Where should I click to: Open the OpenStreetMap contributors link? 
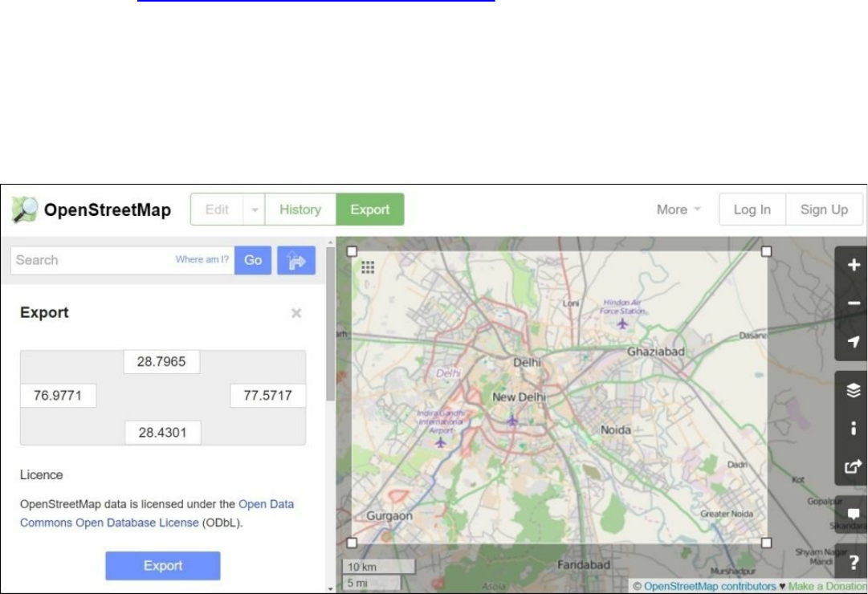pos(710,586)
